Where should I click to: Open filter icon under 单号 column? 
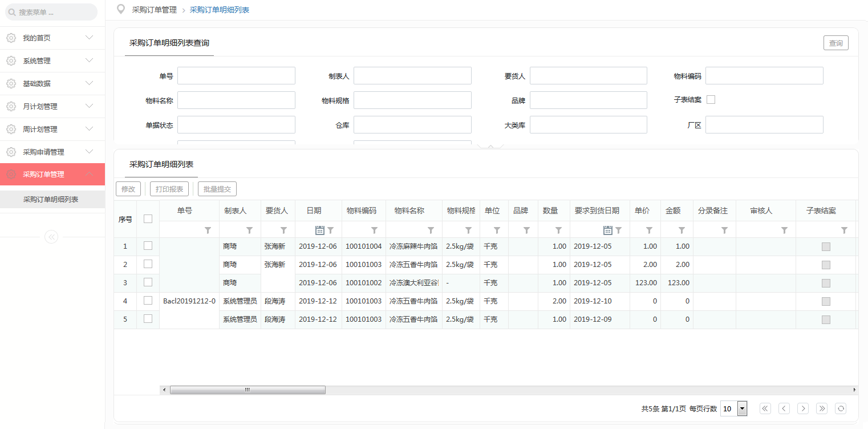(x=208, y=230)
